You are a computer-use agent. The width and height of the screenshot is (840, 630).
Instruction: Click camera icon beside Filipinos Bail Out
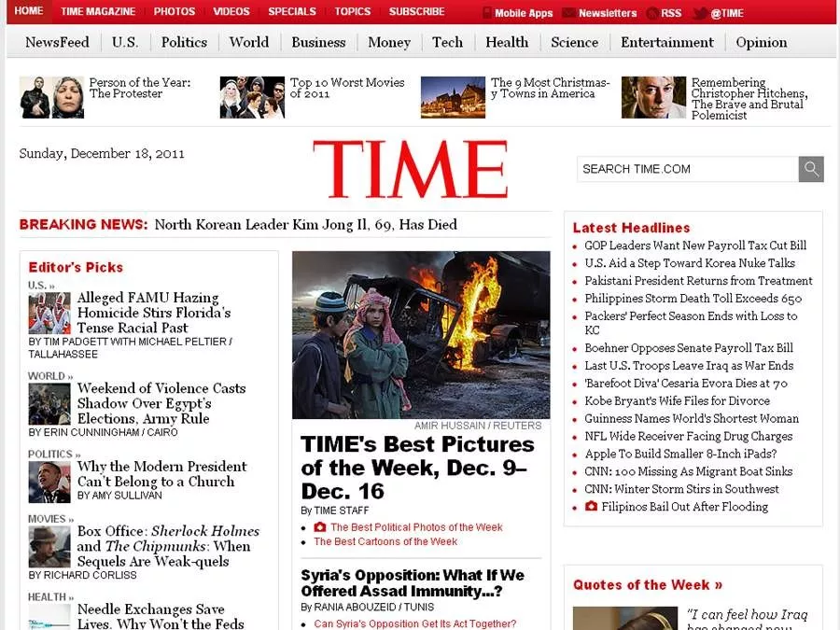[x=591, y=506]
